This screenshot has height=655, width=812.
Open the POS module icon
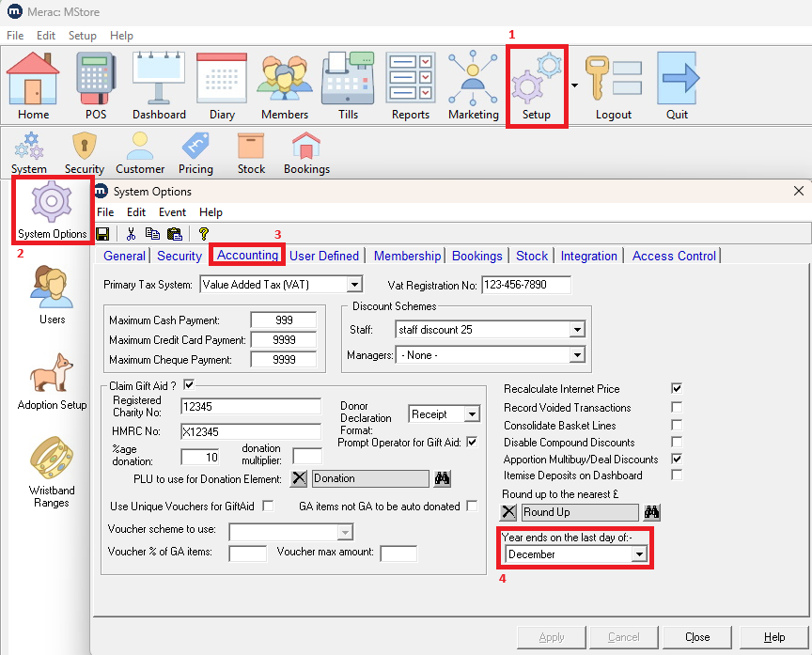(96, 85)
